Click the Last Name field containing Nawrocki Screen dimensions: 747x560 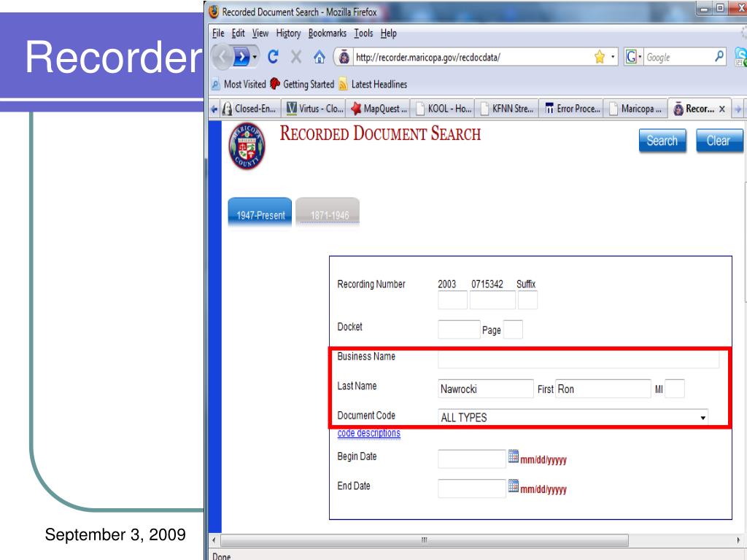(x=485, y=389)
